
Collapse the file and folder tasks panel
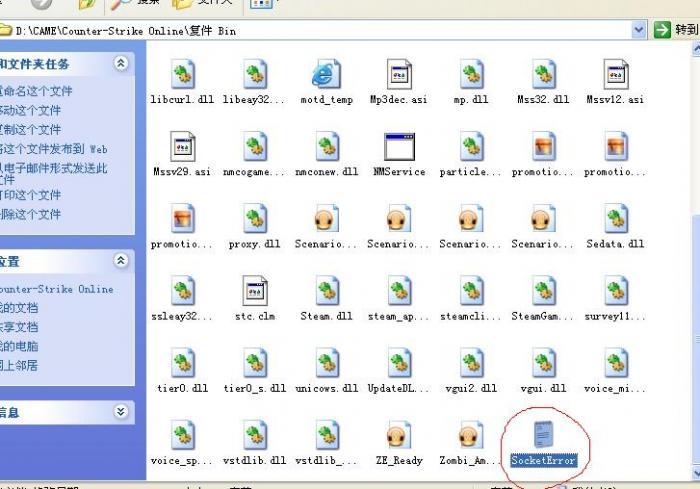(x=121, y=63)
